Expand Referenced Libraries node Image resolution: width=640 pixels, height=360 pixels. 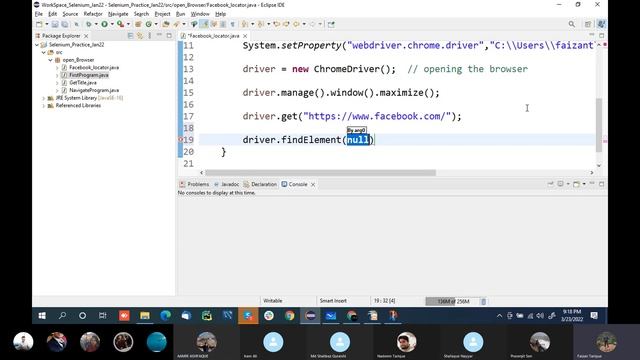click(x=44, y=106)
